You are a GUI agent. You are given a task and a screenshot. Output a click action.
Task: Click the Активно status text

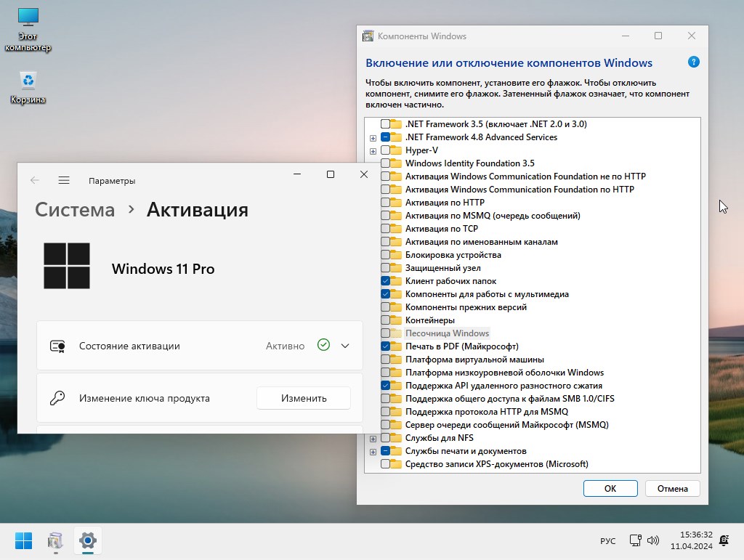click(x=285, y=346)
